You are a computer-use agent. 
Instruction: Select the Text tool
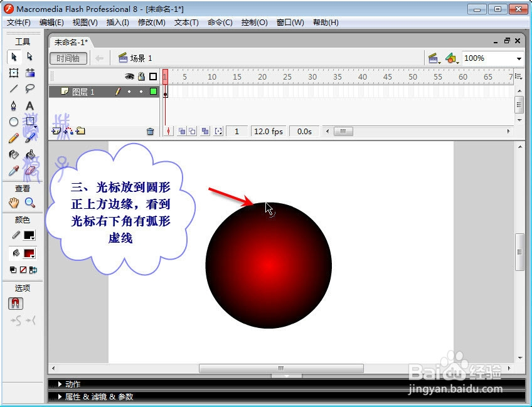[x=31, y=104]
